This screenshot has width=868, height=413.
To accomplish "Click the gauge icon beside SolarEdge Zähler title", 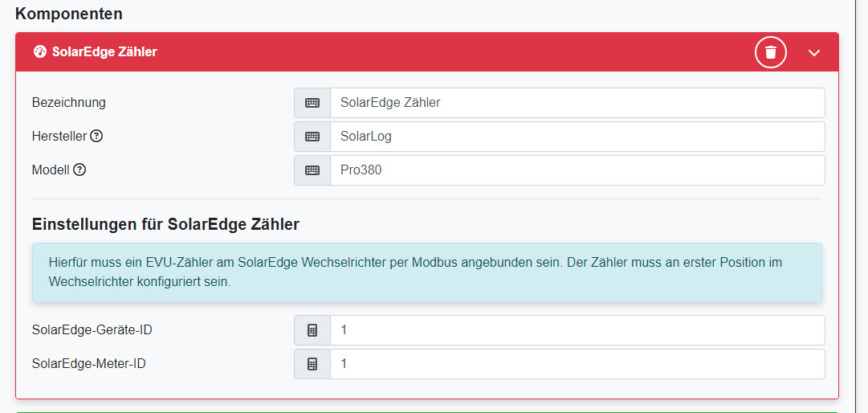I will click(x=40, y=52).
